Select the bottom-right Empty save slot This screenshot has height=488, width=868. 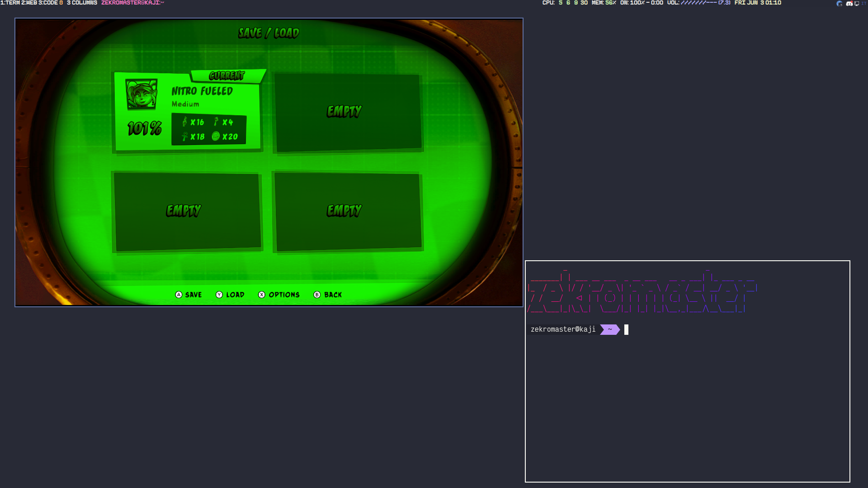(x=348, y=211)
